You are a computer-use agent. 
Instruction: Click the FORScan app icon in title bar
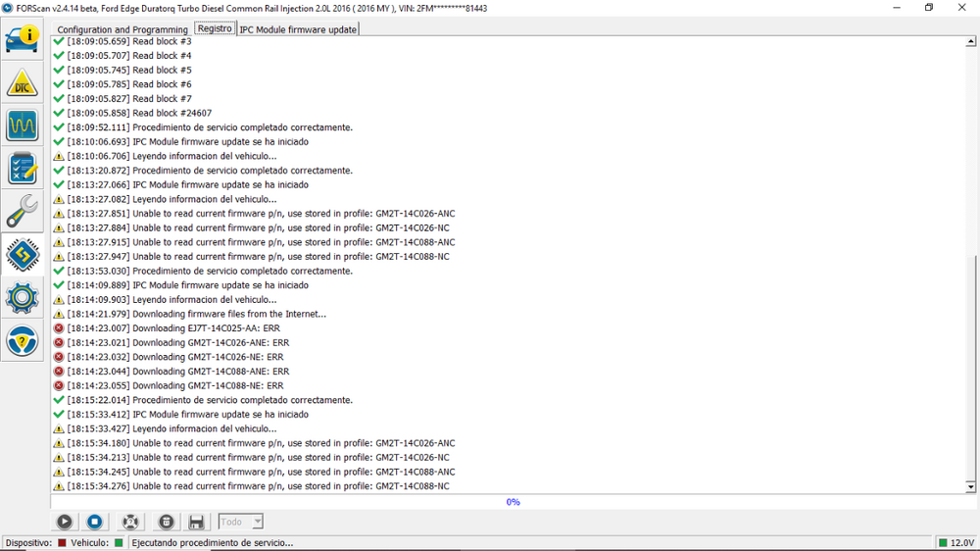point(8,8)
